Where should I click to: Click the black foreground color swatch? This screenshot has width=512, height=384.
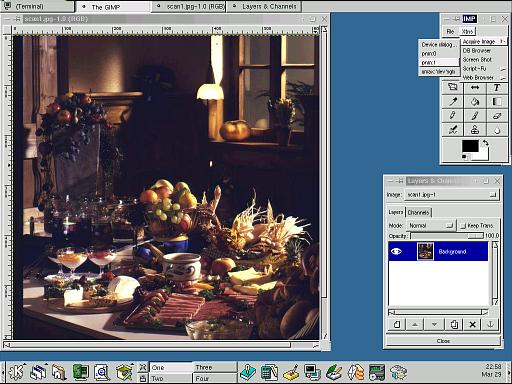(470, 146)
